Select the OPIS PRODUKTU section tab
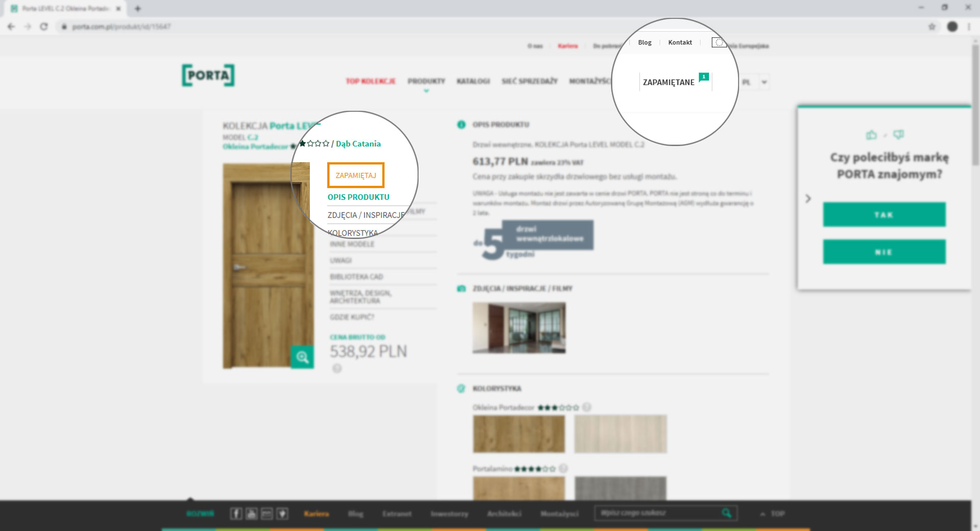The width and height of the screenshot is (980, 531). point(358,197)
